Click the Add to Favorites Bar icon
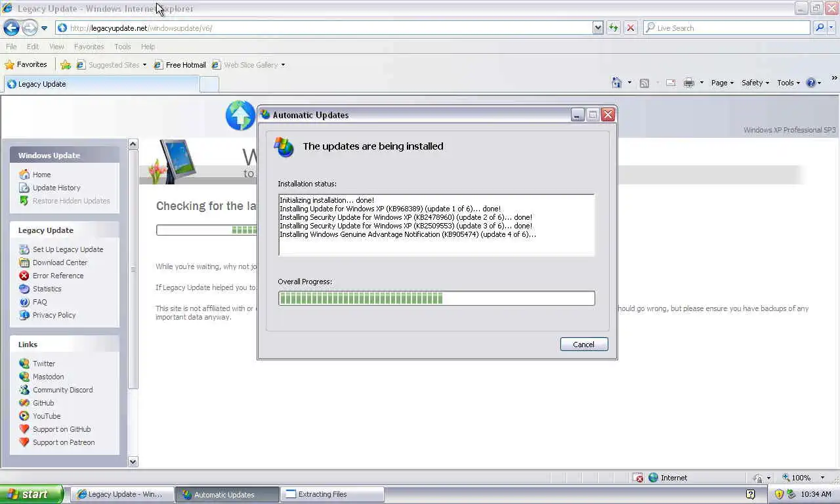 tap(66, 64)
